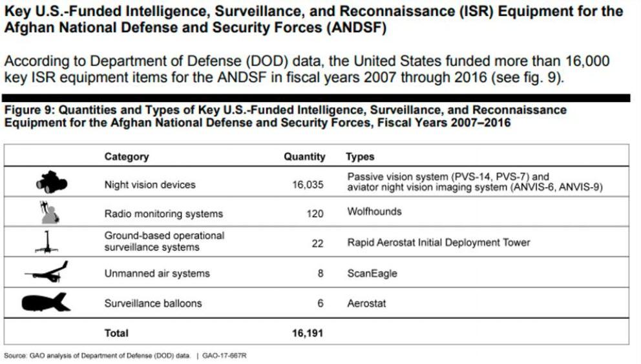The height and width of the screenshot is (364, 641).
Task: Select the Types column header
Action: point(360,156)
